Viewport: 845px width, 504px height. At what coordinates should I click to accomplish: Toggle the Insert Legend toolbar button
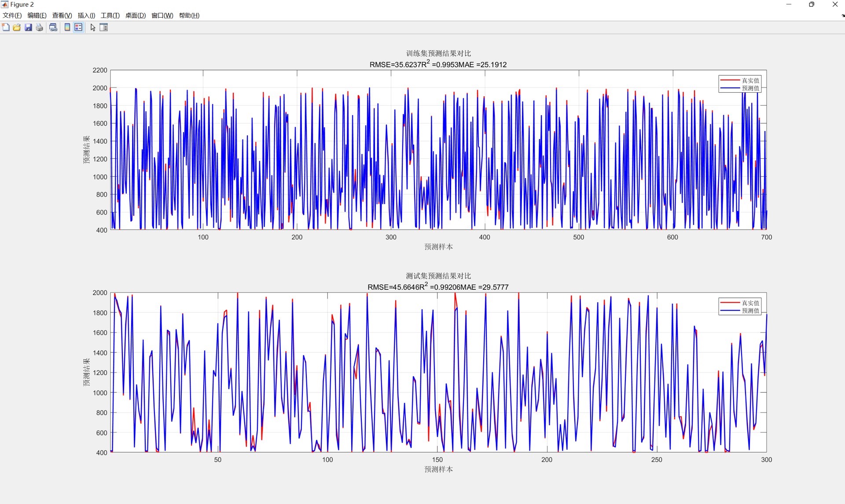[78, 27]
